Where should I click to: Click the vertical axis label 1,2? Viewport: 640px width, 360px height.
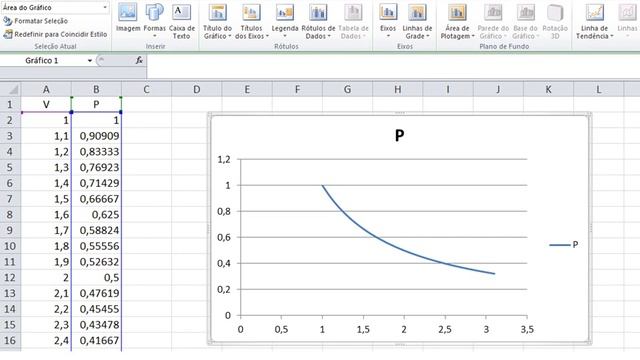224,160
